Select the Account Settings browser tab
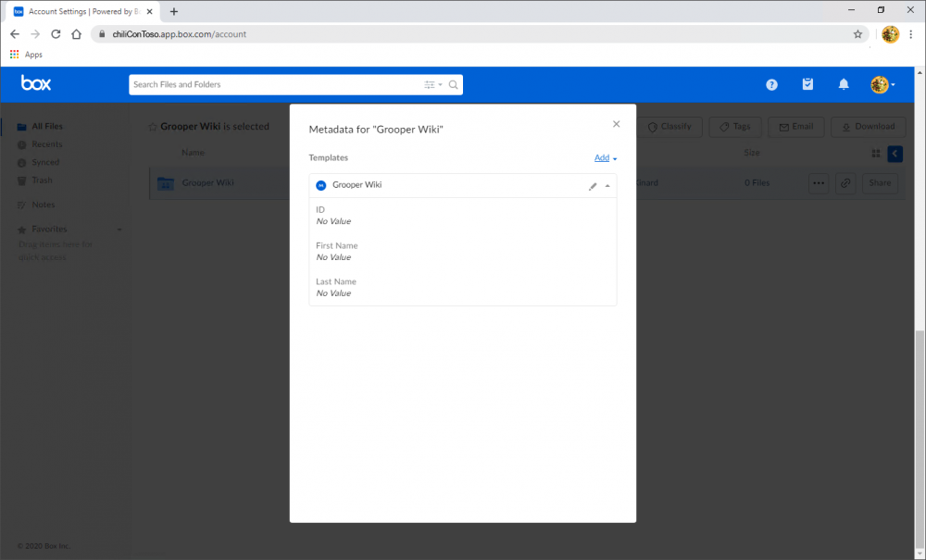The width and height of the screenshot is (926, 560). coord(82,11)
